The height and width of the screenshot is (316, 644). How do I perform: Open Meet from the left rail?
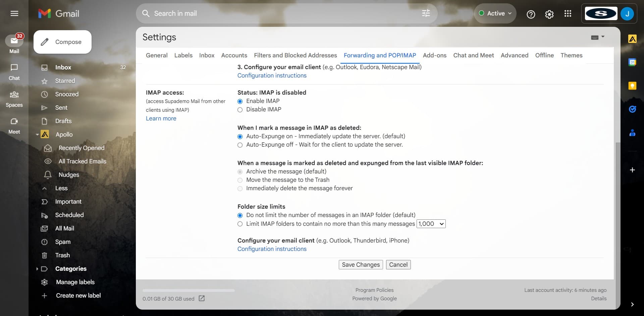(14, 125)
